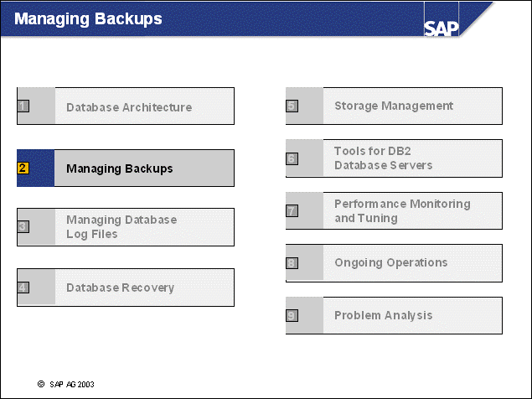Click the number 8 chapter icon
The width and height of the screenshot is (532, 399).
coord(292,263)
